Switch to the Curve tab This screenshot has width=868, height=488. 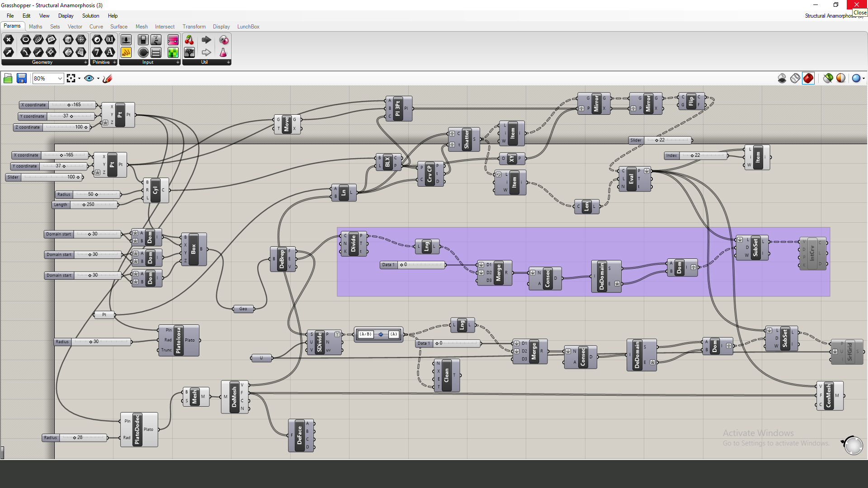(x=96, y=27)
